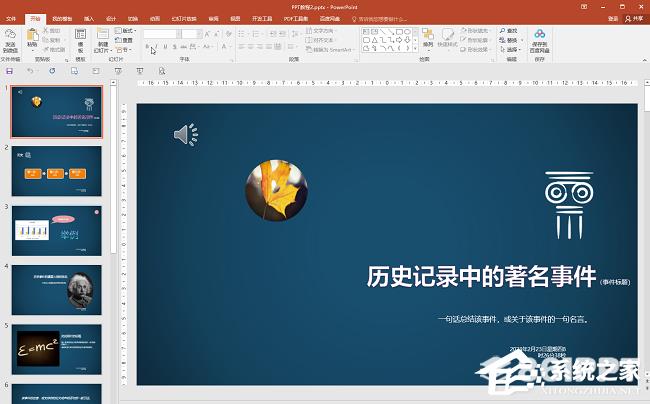Viewport: 650px width, 404px height.
Task: Click the speaker audio icon on slide
Action: click(186, 134)
